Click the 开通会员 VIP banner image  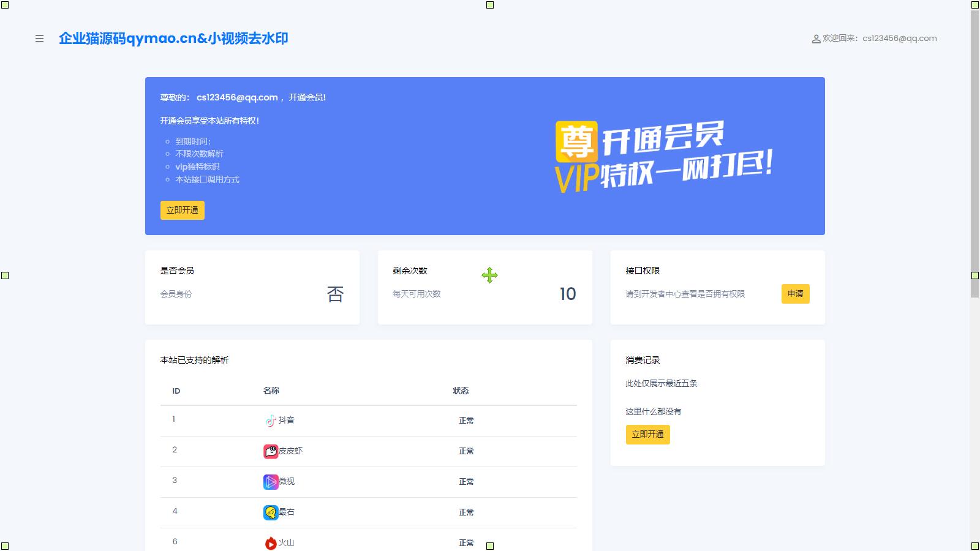tap(665, 157)
